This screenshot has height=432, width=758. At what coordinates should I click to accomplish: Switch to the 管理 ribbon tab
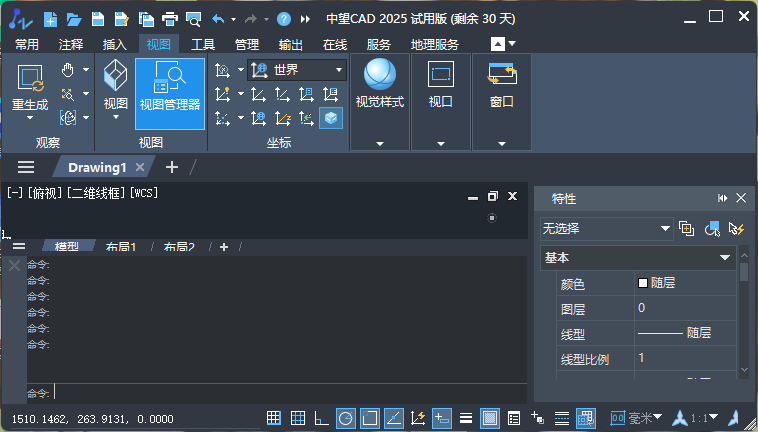(x=247, y=44)
